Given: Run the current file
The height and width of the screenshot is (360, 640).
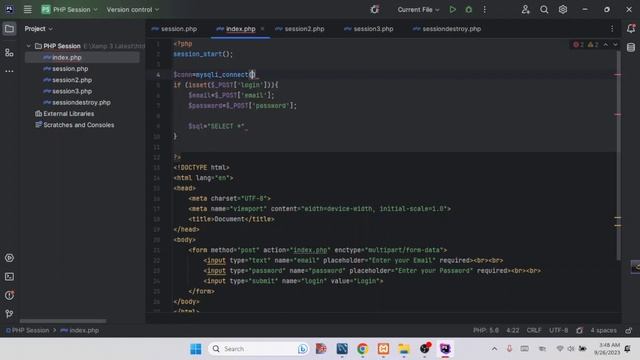Looking at the screenshot, I should pyautogui.click(x=452, y=9).
